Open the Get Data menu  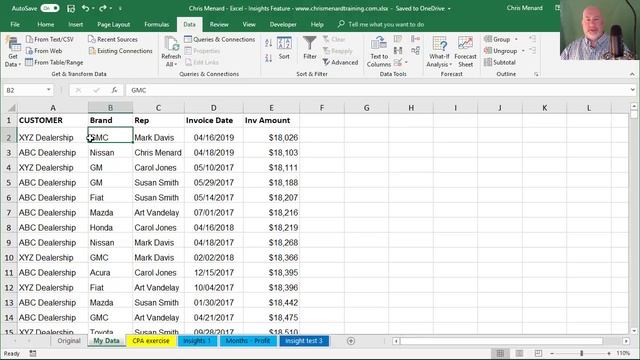pos(12,52)
